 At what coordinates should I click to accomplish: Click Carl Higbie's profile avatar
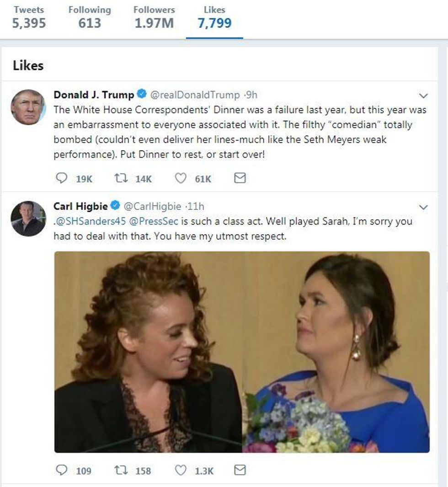(x=28, y=218)
